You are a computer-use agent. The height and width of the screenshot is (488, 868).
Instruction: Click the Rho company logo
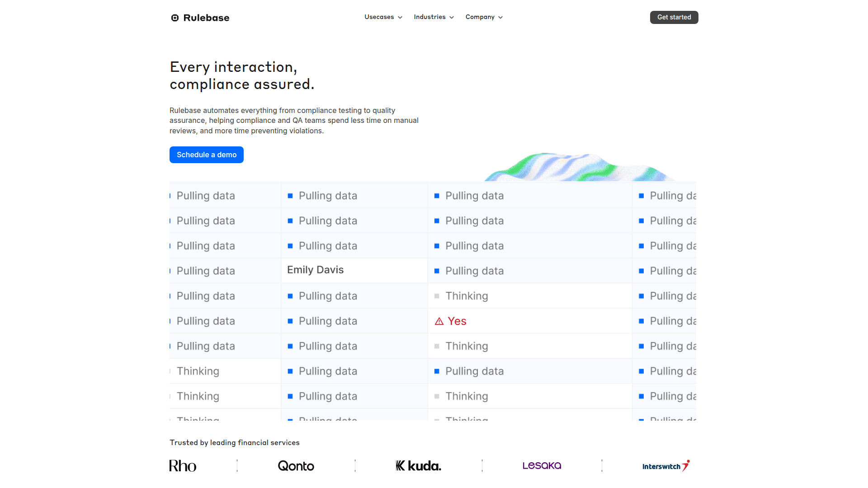(183, 466)
